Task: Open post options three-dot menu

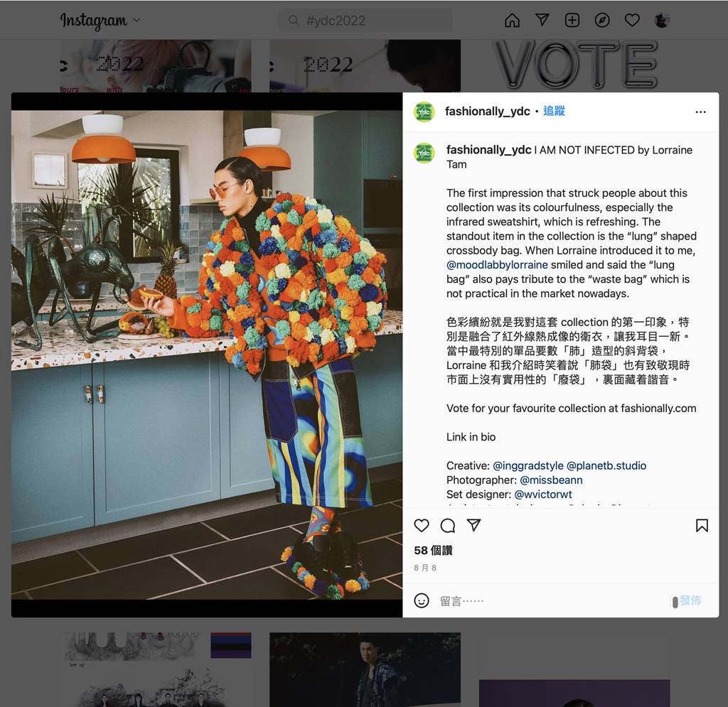Action: coord(700,112)
